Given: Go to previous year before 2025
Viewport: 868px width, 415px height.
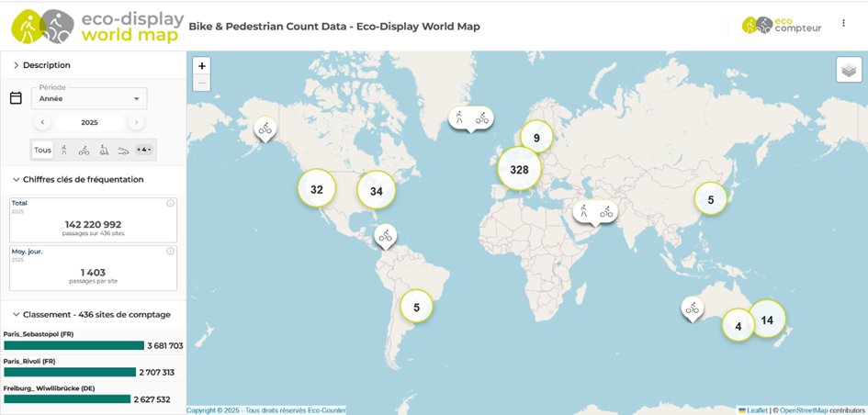Looking at the screenshot, I should (x=42, y=122).
